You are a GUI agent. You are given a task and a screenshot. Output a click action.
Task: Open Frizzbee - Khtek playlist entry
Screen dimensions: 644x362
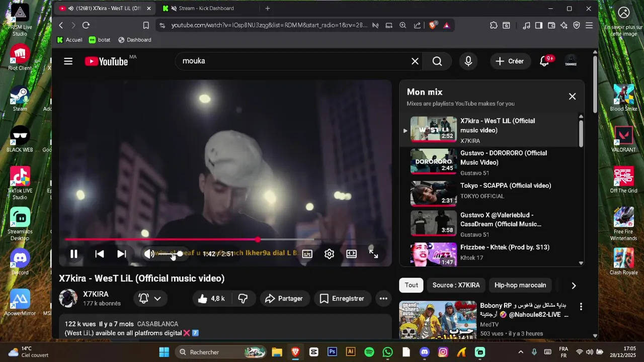click(x=491, y=253)
